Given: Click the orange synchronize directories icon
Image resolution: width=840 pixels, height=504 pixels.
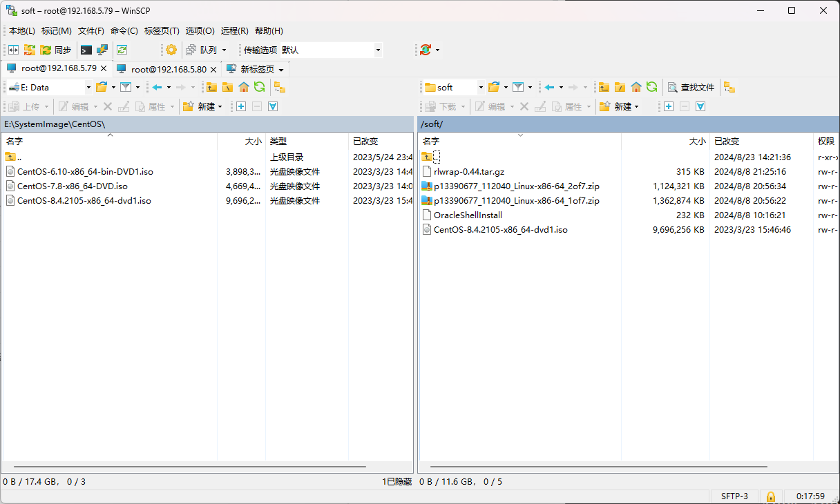Looking at the screenshot, I should (30, 50).
